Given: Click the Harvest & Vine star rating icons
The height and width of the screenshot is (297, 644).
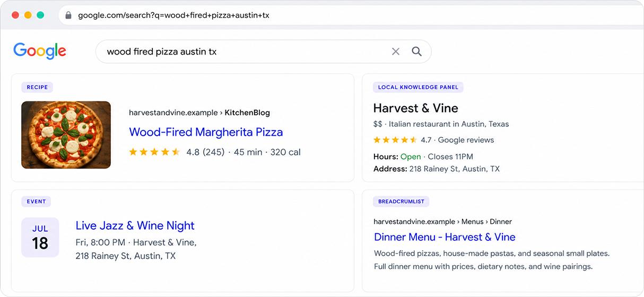Looking at the screenshot, I should click(x=395, y=140).
